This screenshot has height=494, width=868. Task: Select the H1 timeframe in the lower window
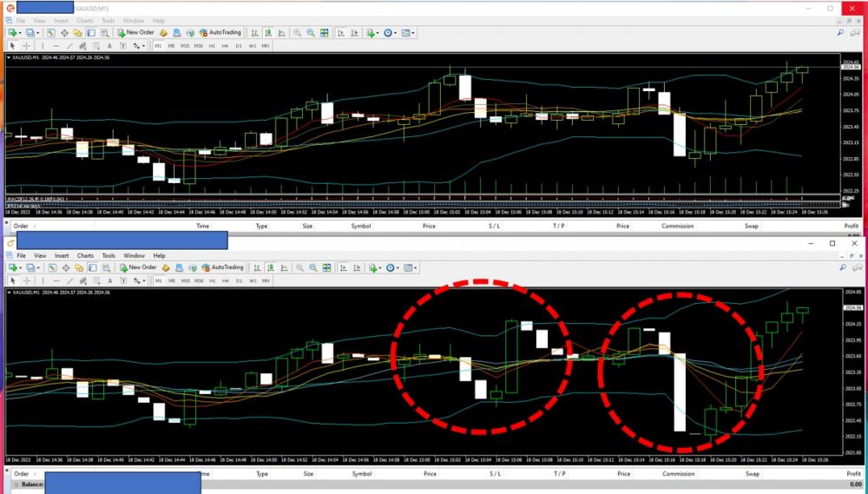(212, 280)
